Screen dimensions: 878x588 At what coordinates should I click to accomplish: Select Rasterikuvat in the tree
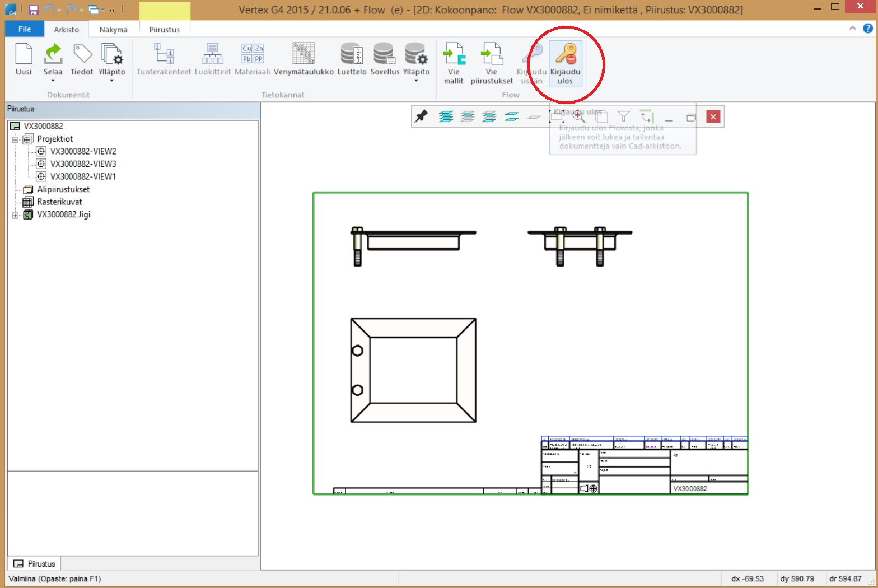[59, 202]
